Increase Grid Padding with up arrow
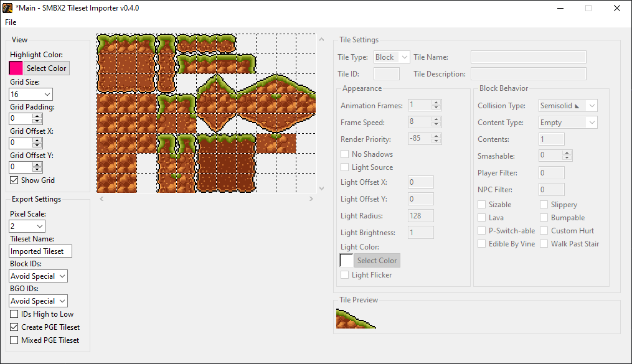The height and width of the screenshot is (364, 632). (x=37, y=116)
